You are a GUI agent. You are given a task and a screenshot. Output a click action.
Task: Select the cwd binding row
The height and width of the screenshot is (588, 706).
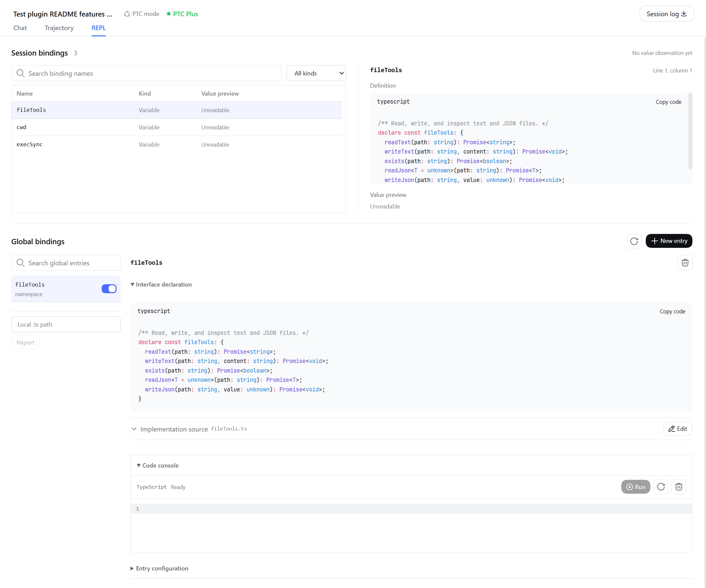[176, 127]
